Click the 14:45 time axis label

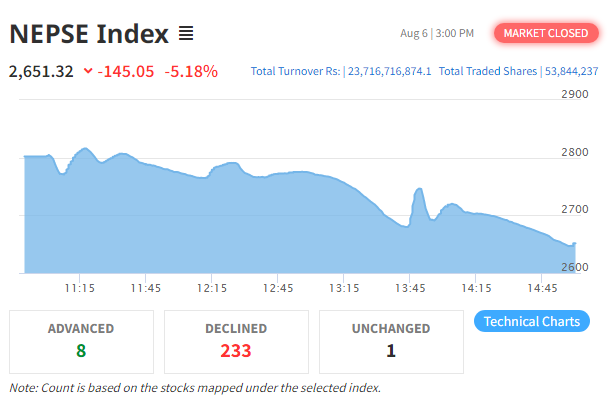(542, 288)
